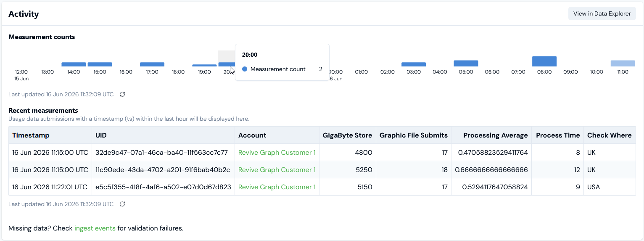Open Revive Graph Customer 1 for UID 32de9c47
Viewport: 644px width, 241px height.
[277, 153]
